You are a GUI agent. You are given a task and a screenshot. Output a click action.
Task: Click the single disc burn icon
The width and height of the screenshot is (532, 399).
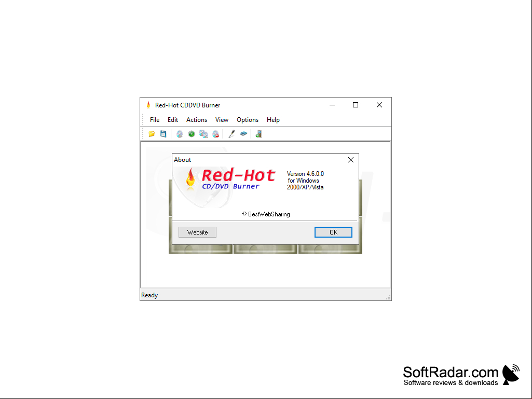pos(180,134)
